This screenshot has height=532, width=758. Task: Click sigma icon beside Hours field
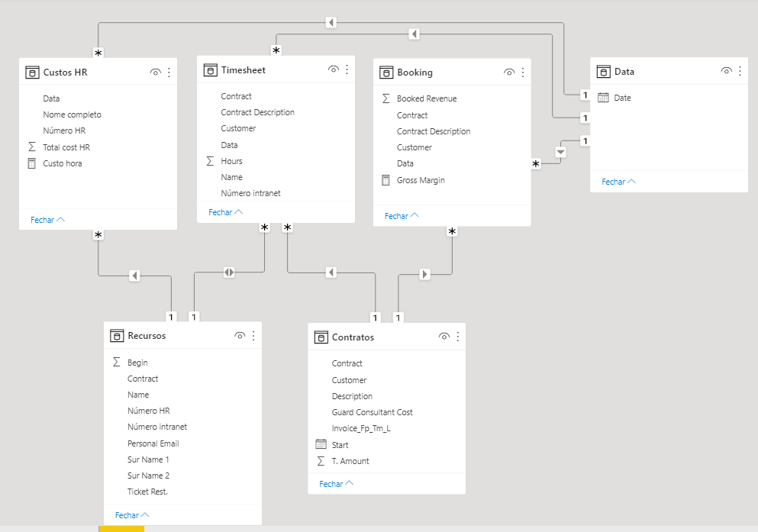(x=210, y=161)
